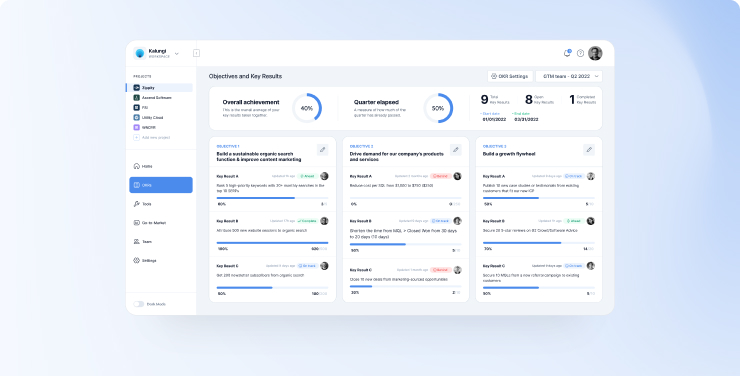Open the Build a growth flywheel objective title

click(509, 154)
